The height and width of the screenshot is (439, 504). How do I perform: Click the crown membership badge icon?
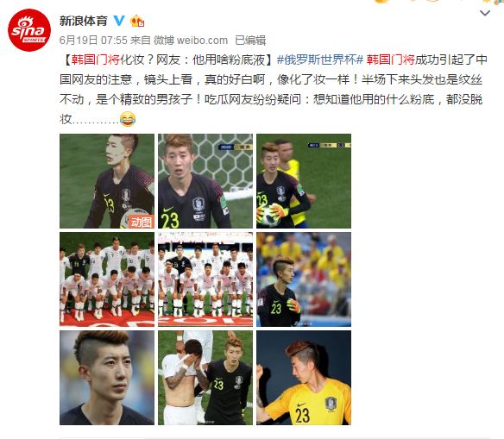point(137,21)
